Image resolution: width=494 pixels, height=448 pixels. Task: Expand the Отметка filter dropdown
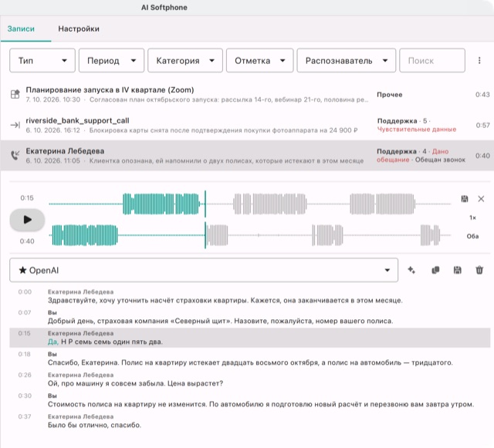tap(260, 60)
